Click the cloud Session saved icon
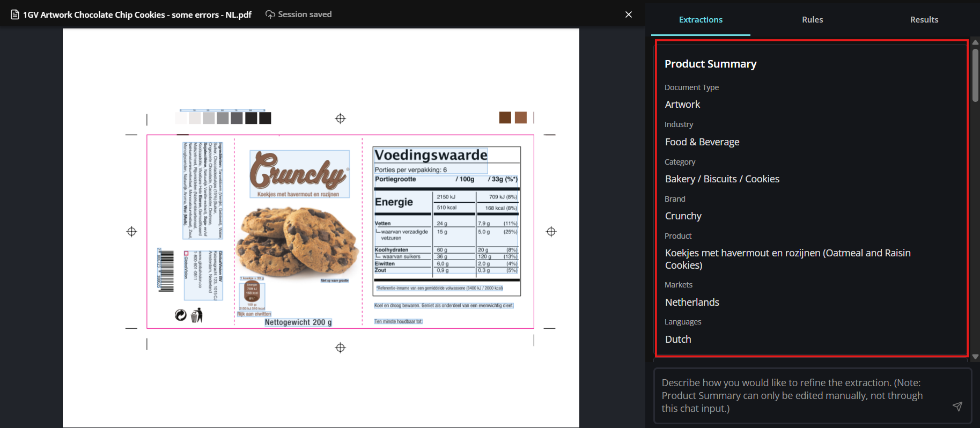 pos(270,14)
